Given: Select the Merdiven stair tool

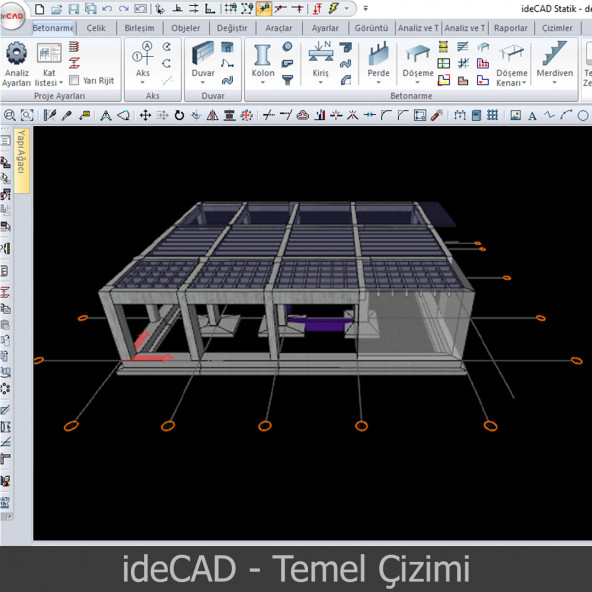Looking at the screenshot, I should pos(555,58).
